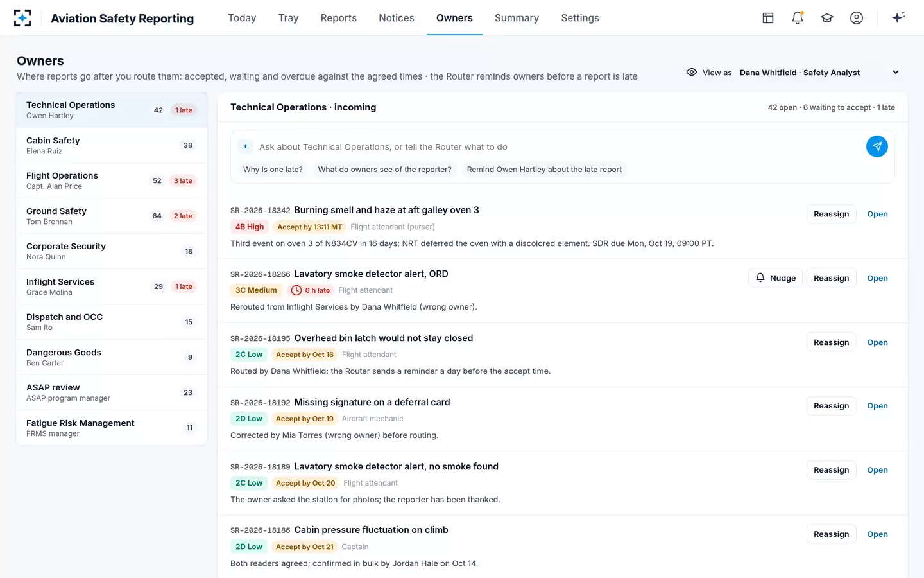924x578 pixels.
Task: Select the ASAP review owner row
Action: tap(112, 392)
